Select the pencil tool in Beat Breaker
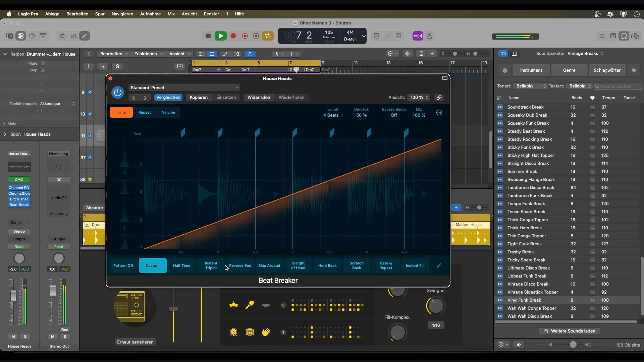This screenshot has width=644, height=362. [439, 265]
